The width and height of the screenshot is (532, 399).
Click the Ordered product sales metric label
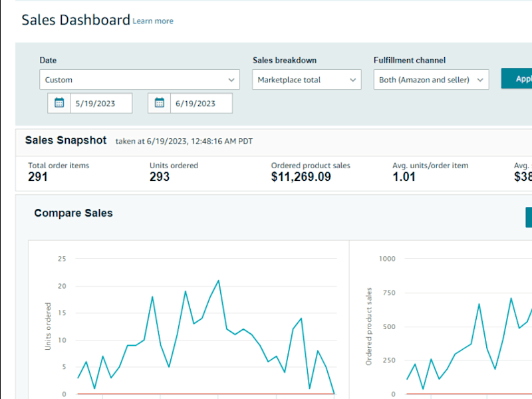(311, 166)
